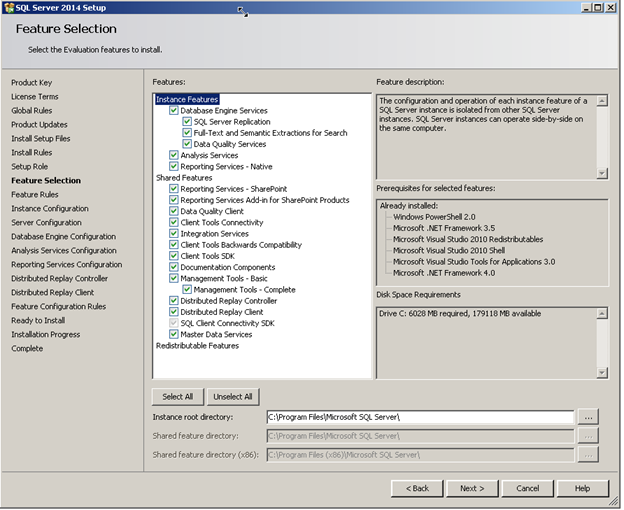Select Product Key step in sidebar

tap(31, 82)
